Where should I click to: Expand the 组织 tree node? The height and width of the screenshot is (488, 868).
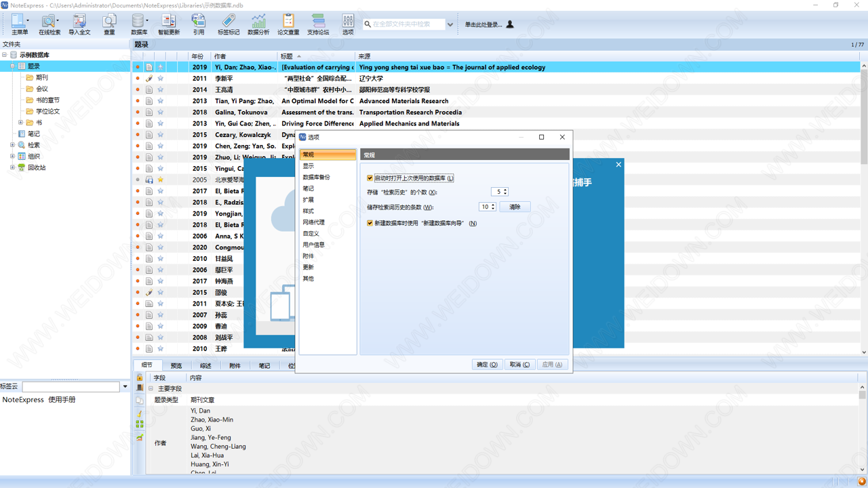click(12, 157)
